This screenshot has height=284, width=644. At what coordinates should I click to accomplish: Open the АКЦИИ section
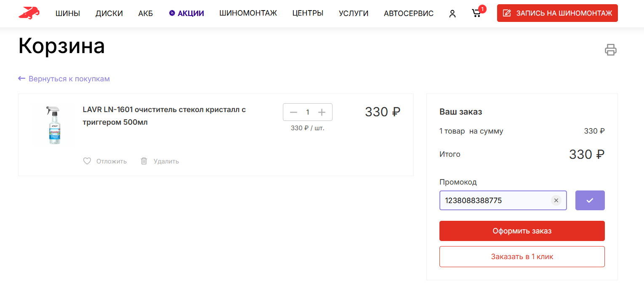tap(186, 13)
